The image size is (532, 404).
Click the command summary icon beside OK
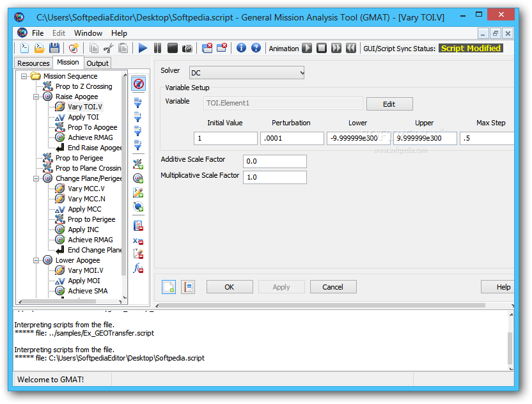tap(188, 287)
